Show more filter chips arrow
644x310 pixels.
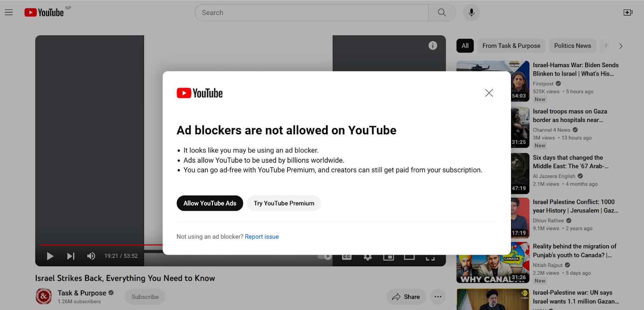tap(621, 46)
